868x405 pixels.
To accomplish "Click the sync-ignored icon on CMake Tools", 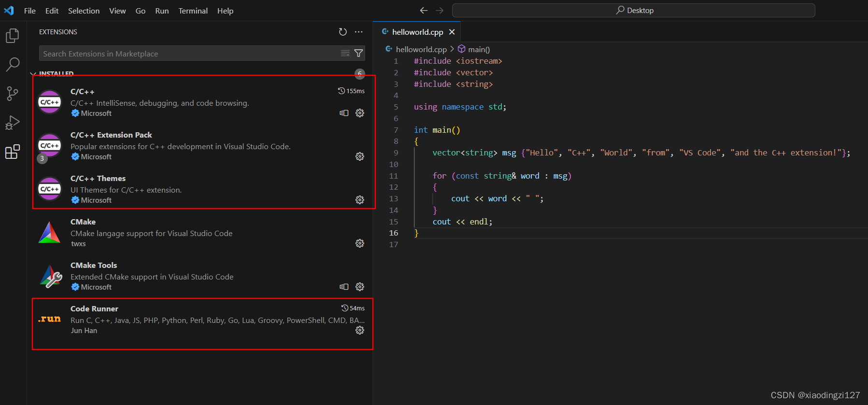I will [x=344, y=287].
